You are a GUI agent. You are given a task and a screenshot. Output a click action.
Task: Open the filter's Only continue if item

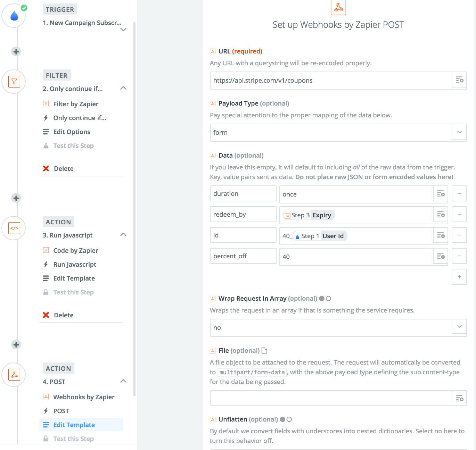(80, 118)
